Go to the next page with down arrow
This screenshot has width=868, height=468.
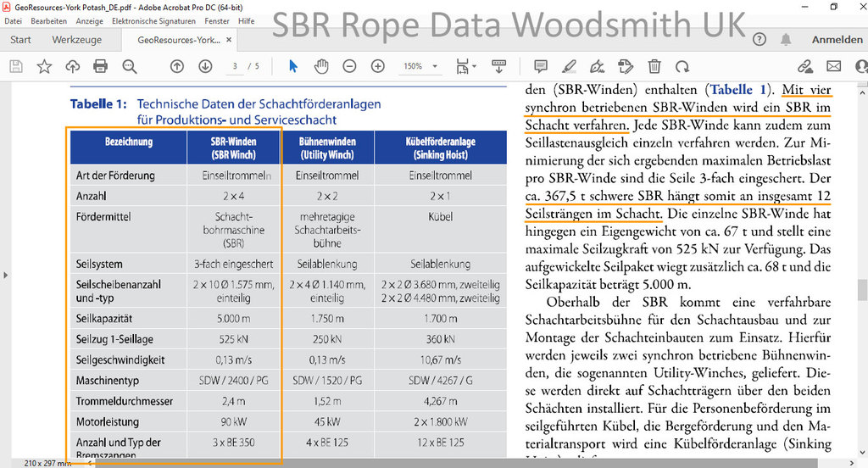[205, 66]
